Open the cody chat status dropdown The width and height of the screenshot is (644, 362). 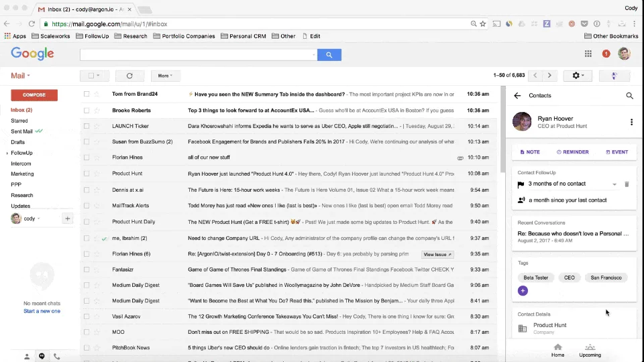39,219
